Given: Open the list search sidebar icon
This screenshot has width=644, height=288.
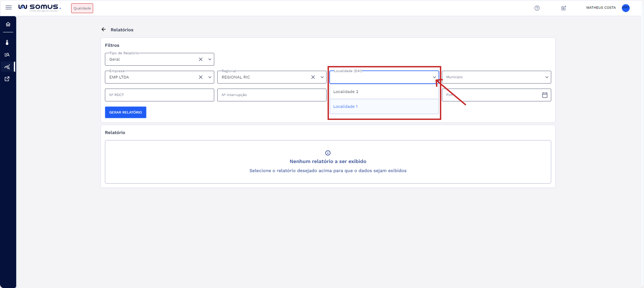Looking at the screenshot, I should (7, 55).
